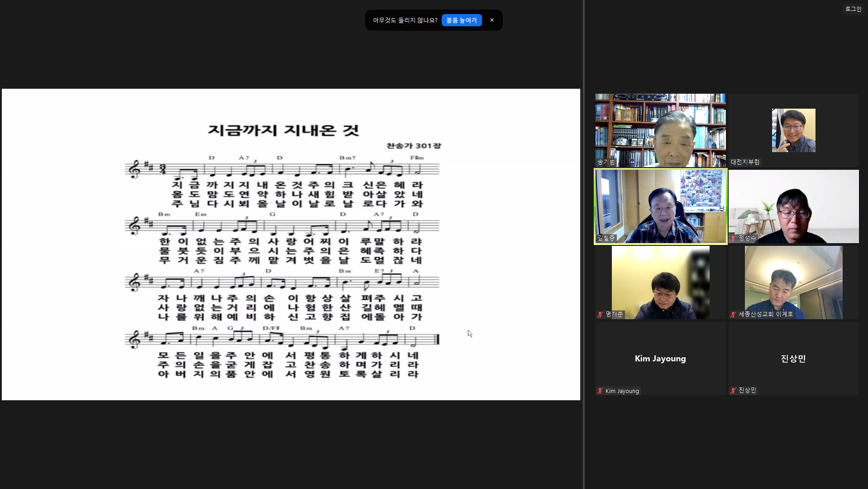This screenshot has height=489, width=868.
Task: Select the 세종산성교회 이계호 video tile
Action: (x=793, y=283)
